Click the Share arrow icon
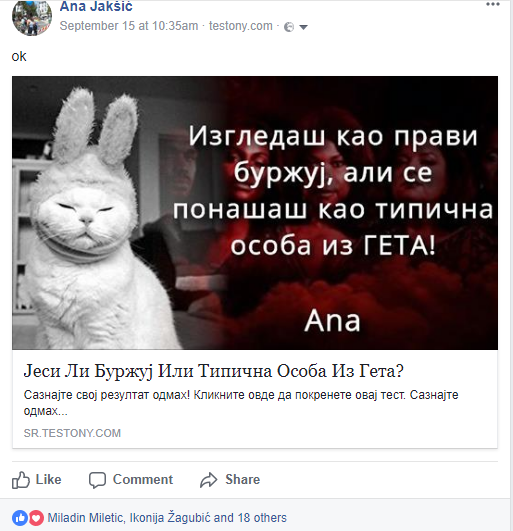513x531 pixels. pyautogui.click(x=208, y=480)
